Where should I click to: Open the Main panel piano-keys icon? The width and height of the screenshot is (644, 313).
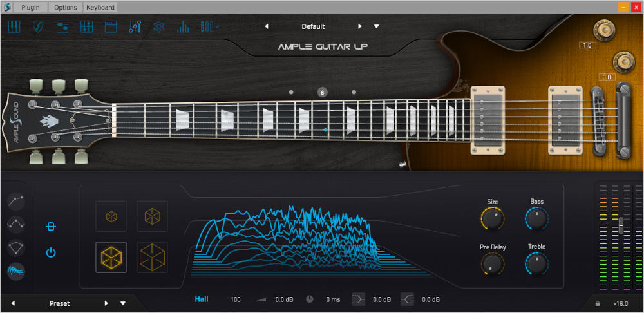coord(14,26)
